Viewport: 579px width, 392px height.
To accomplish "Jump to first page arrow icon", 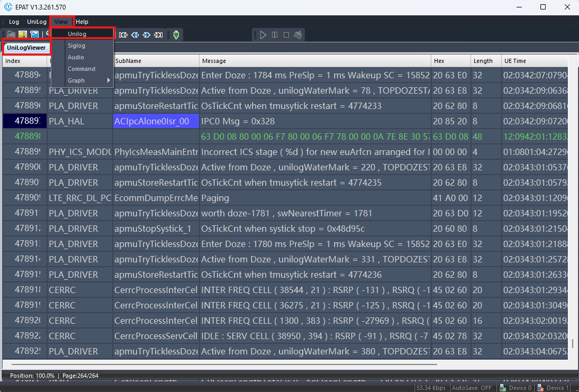I will click(x=123, y=35).
